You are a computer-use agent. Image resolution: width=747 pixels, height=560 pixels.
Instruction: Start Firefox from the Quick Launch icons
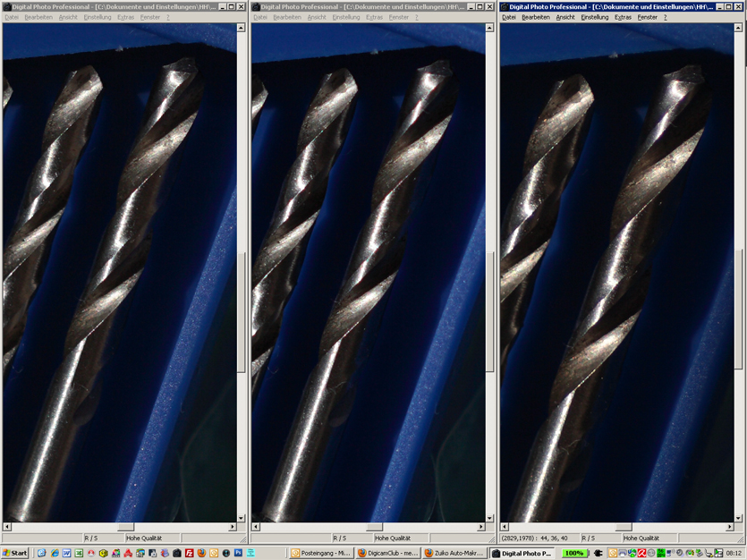(x=202, y=554)
